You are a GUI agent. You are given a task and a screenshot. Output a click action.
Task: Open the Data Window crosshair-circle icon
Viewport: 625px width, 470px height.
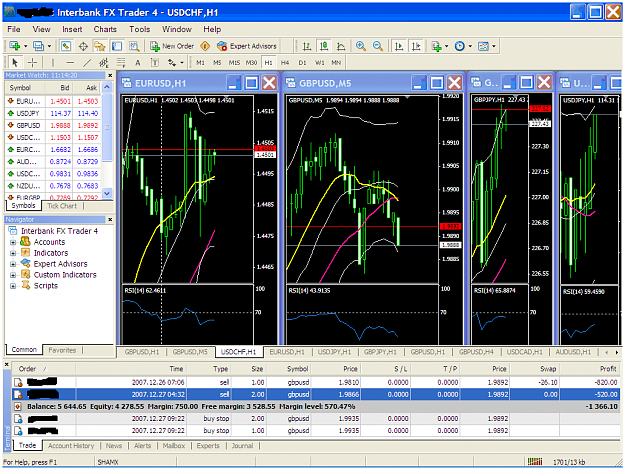coord(83,46)
